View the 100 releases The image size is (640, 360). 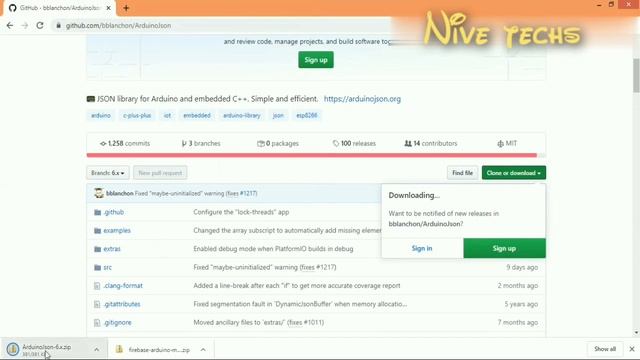pos(354,143)
